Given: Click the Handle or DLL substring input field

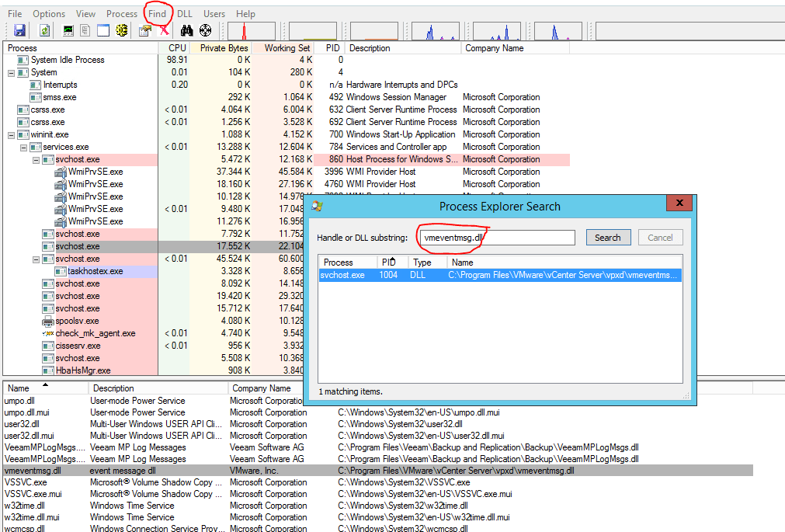Looking at the screenshot, I should 497,238.
